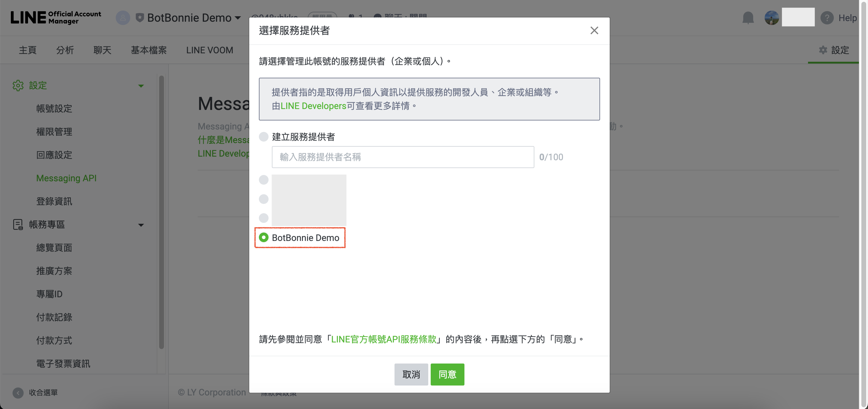Click the 輸入服務提供者名稱 input field
This screenshot has width=868, height=409.
pos(403,157)
